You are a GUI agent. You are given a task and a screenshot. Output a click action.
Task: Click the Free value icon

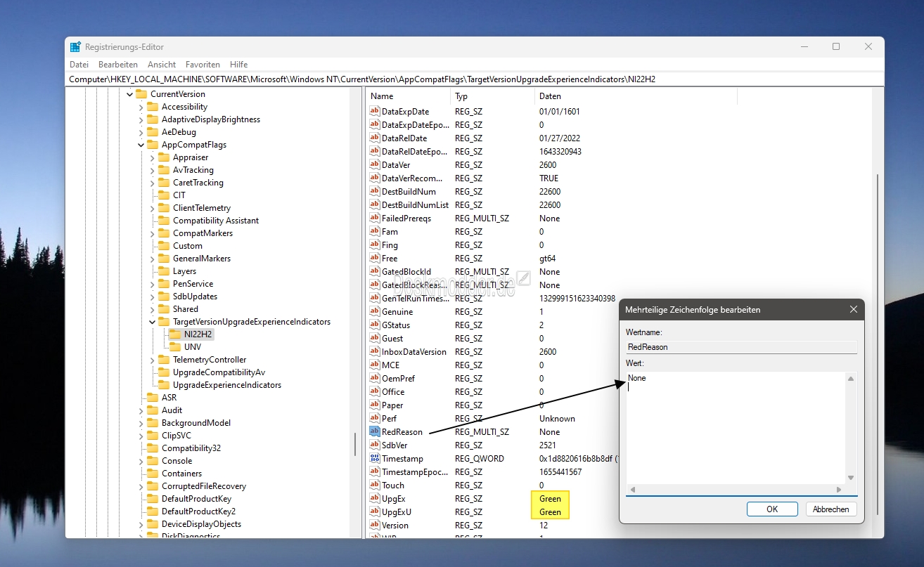point(374,258)
